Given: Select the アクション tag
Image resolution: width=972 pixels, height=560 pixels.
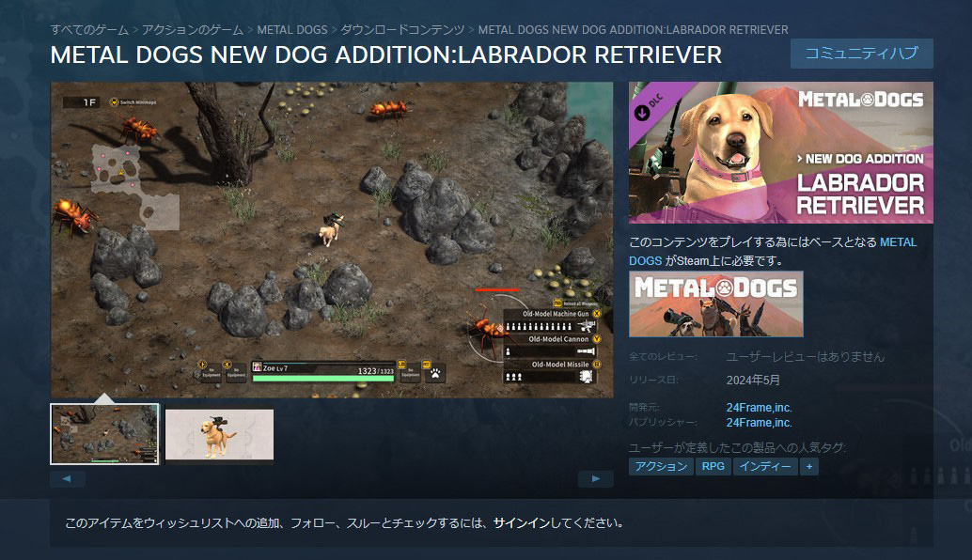Looking at the screenshot, I should (662, 466).
